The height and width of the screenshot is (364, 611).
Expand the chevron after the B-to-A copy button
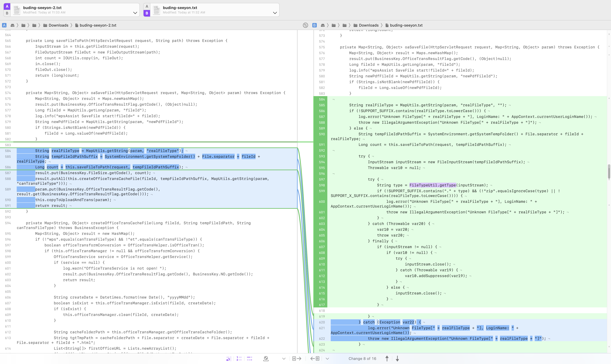327,359
